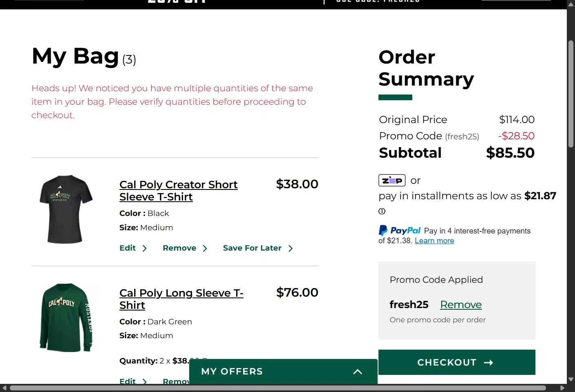Open the Zip installments info icon
Screen dimensions: 575x392
coord(382,211)
